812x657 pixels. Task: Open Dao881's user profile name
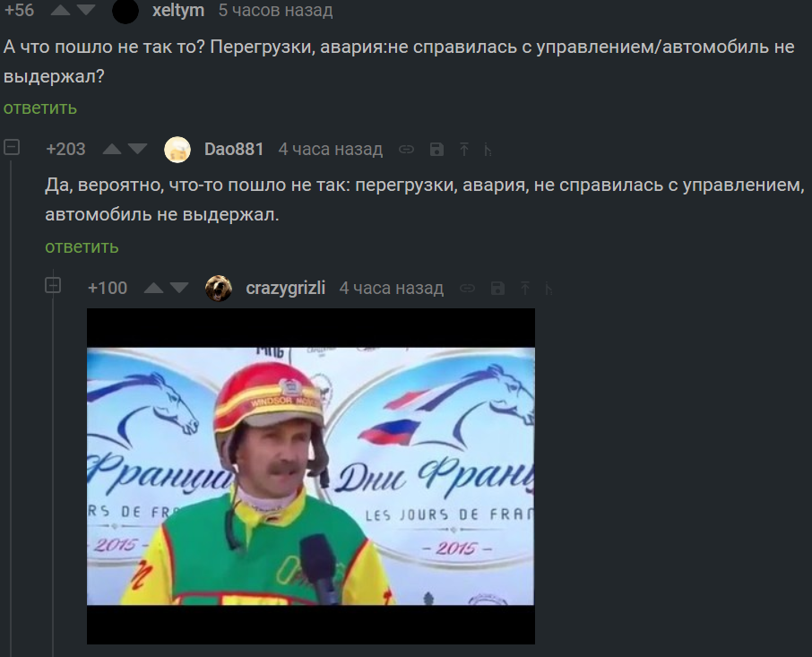point(234,149)
